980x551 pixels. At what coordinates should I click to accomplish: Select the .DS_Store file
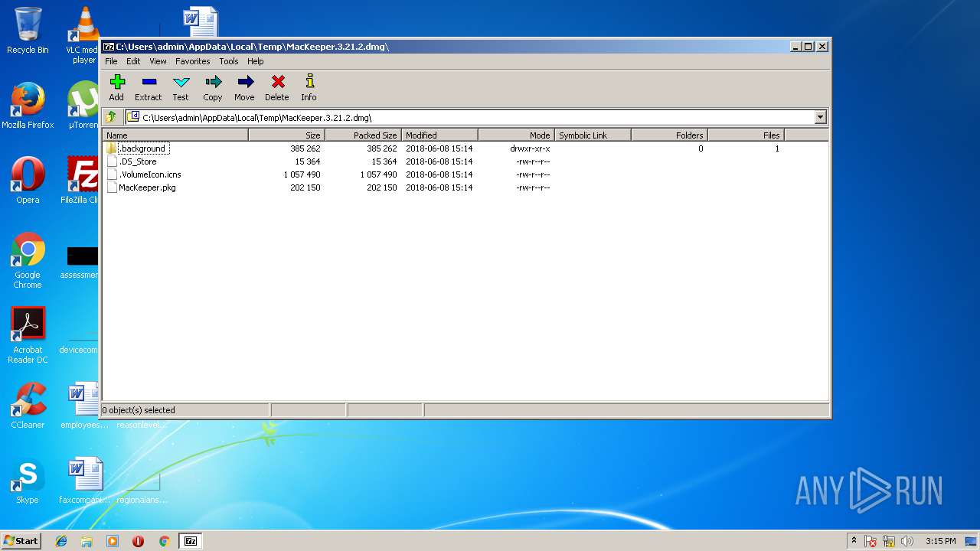138,161
